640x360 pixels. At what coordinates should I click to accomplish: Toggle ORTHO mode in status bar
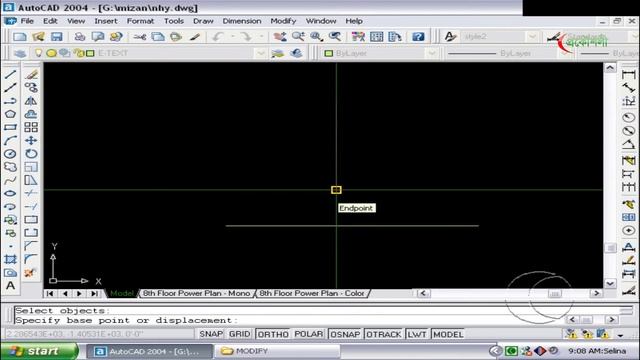273,334
